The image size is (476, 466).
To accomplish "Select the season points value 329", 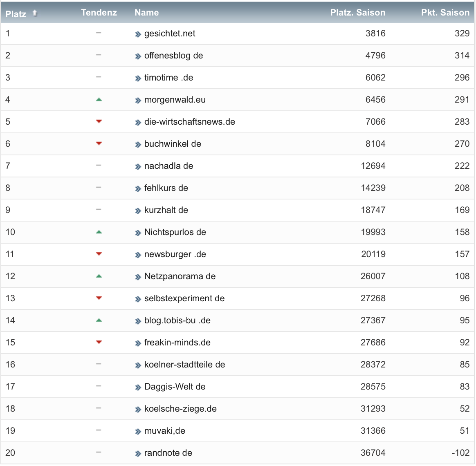I will (462, 34).
